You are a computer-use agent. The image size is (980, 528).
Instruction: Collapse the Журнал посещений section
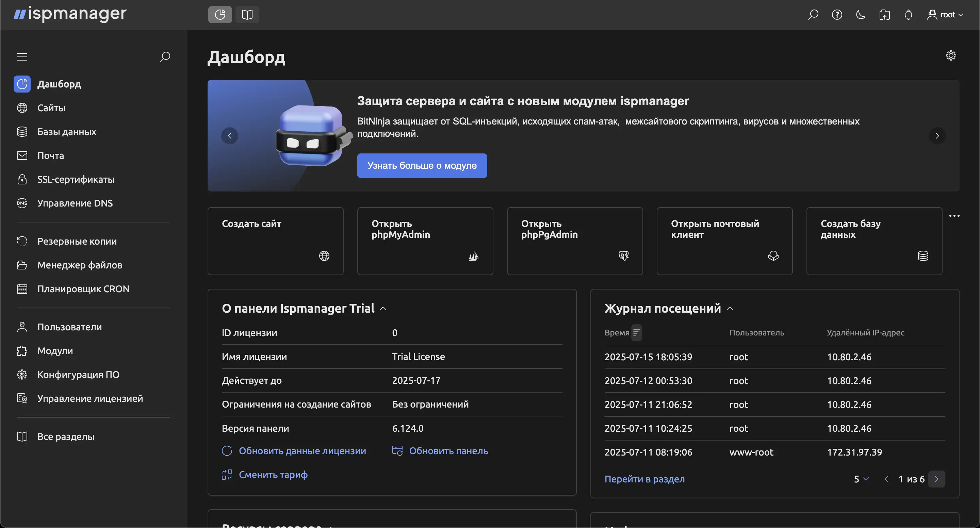point(730,309)
